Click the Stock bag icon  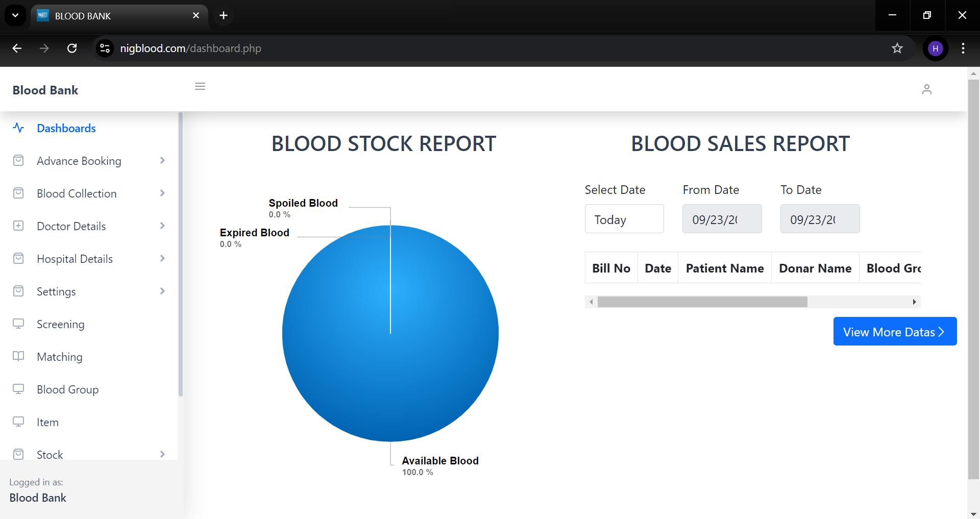click(18, 454)
